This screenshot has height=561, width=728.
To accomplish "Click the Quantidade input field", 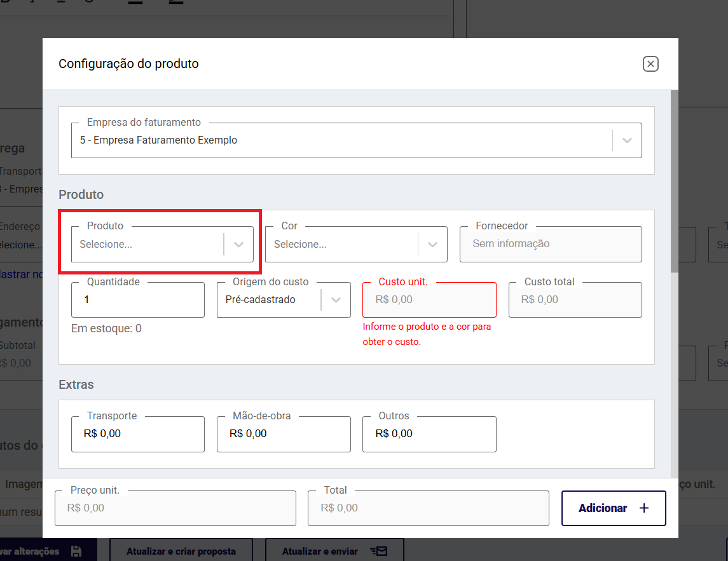I will 138,300.
